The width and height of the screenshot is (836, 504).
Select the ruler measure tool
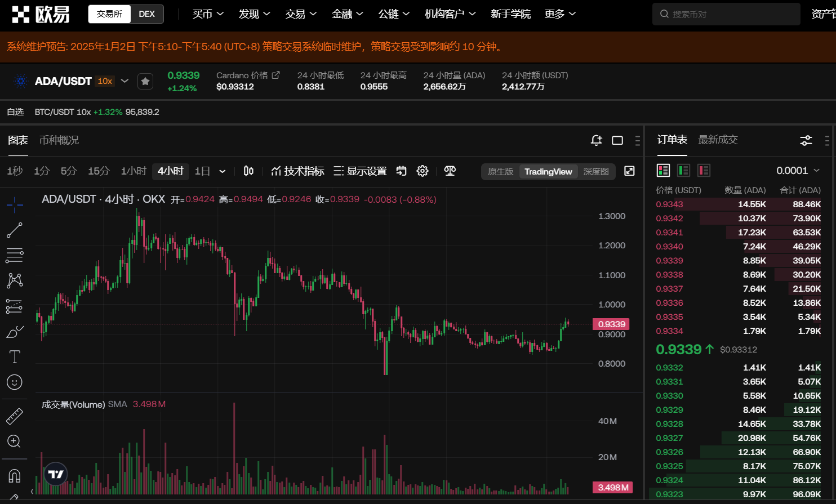(x=15, y=416)
